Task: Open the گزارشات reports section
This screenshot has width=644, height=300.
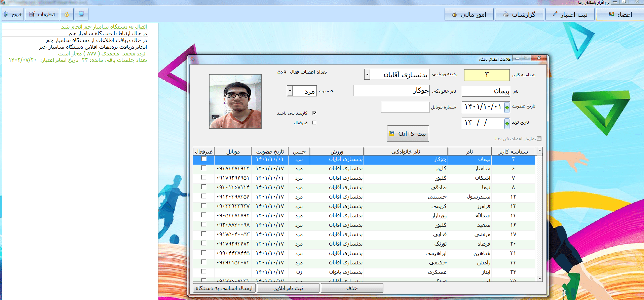Action: click(520, 14)
